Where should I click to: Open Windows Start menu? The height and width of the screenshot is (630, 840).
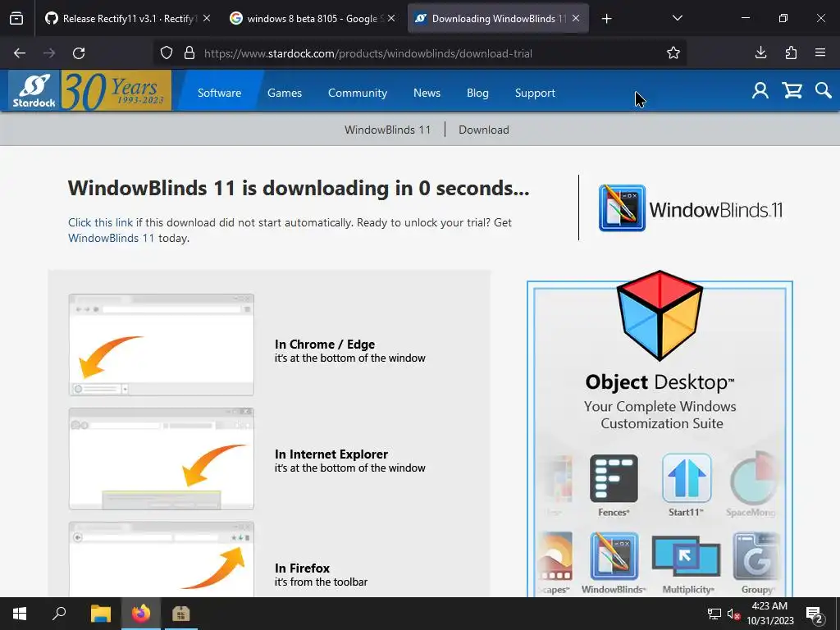(20, 614)
